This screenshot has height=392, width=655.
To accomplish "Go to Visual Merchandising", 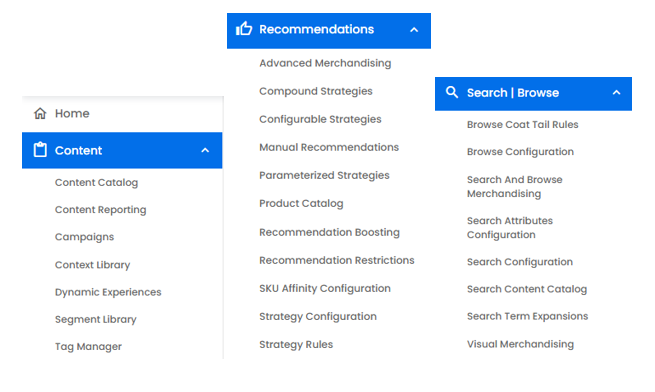I will pos(520,344).
